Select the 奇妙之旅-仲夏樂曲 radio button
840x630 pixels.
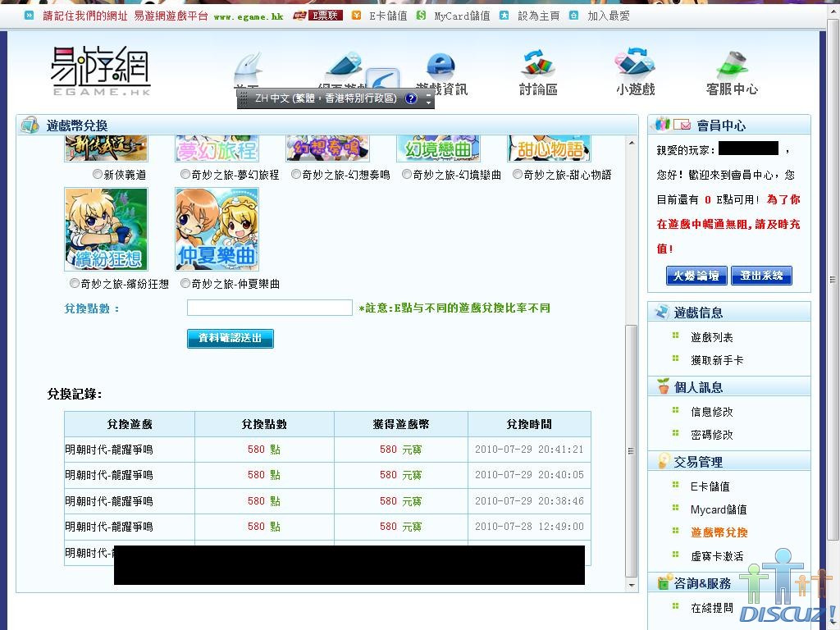click(185, 283)
